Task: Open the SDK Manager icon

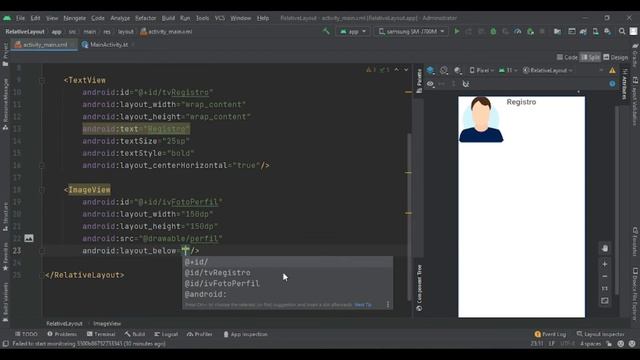Action: (x=607, y=31)
